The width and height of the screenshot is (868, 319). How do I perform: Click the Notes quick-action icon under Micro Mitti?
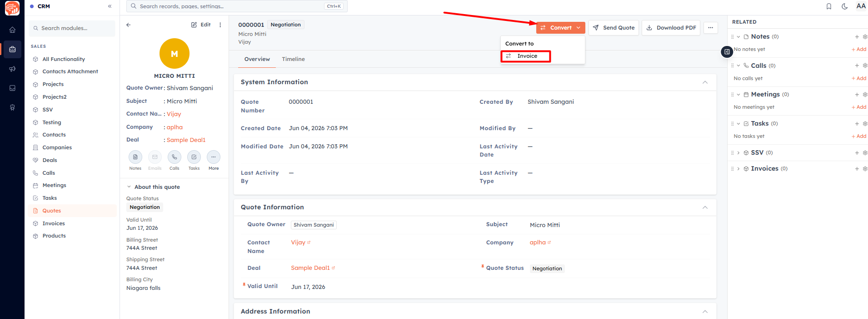point(135,157)
